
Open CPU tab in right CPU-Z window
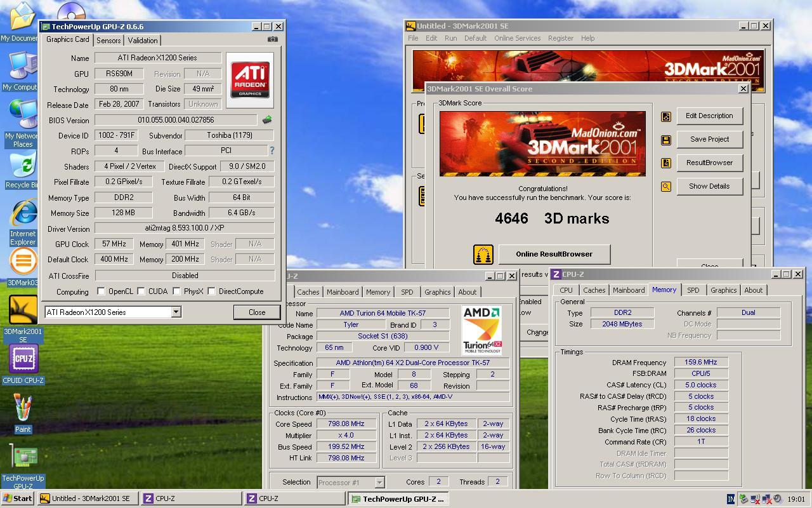point(566,290)
